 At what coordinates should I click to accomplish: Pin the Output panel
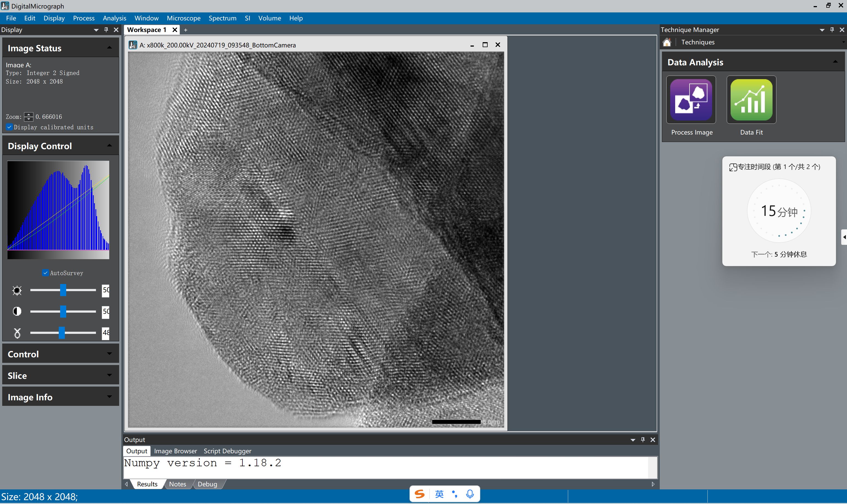[642, 439]
